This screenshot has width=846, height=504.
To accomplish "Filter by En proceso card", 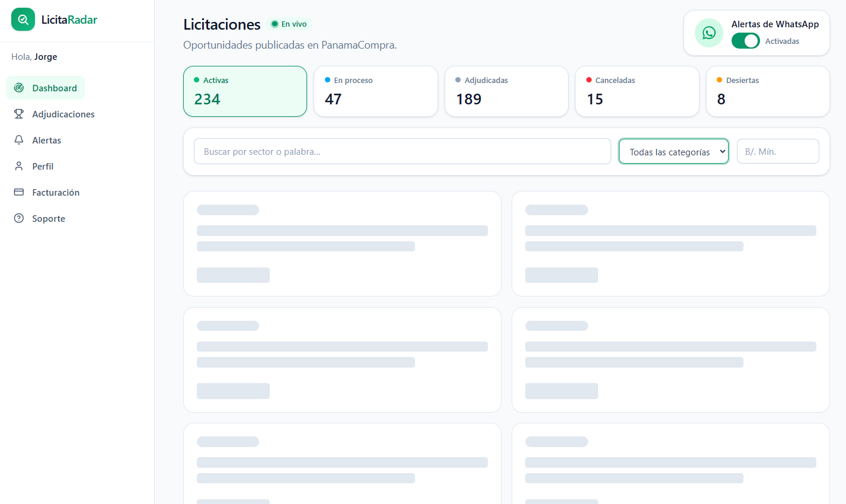I will pyautogui.click(x=376, y=91).
